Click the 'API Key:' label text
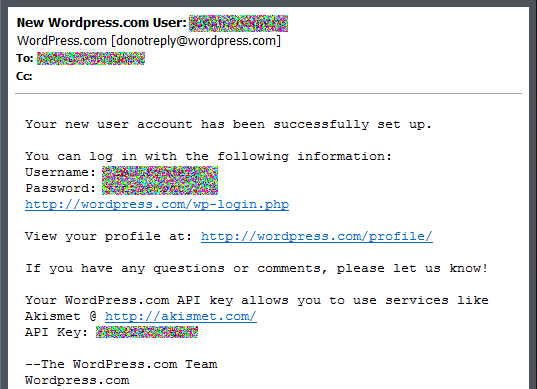Image resolution: width=537 pixels, height=389 pixels. (x=57, y=332)
